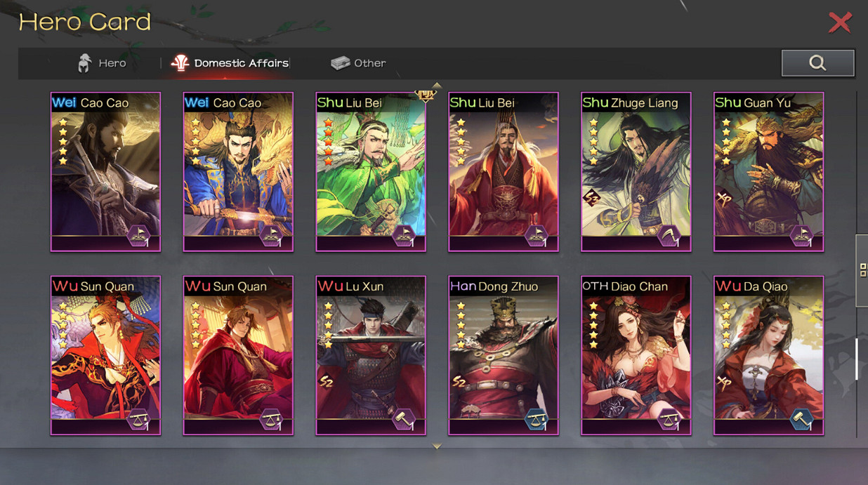
Task: Click the scales badge on Diao Chan card
Action: point(670,420)
